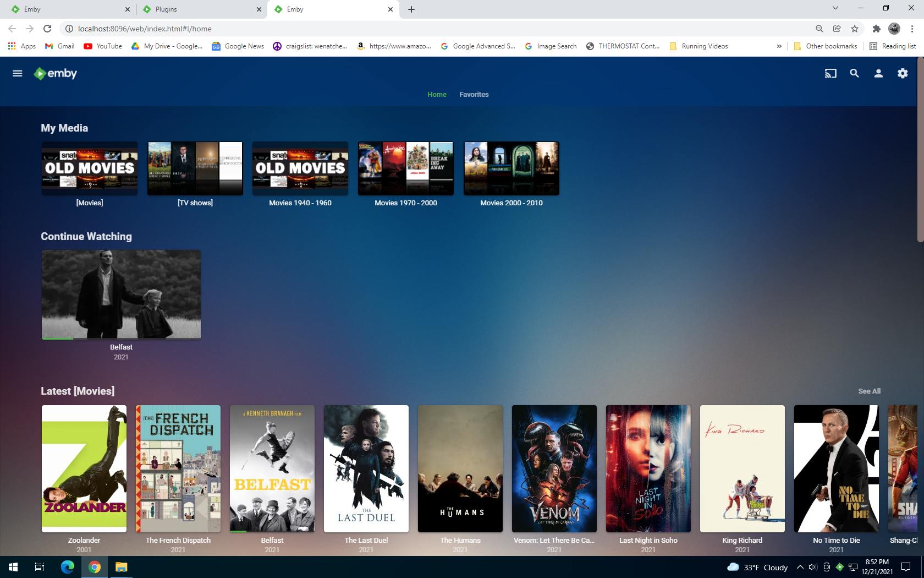The height and width of the screenshot is (578, 924).
Task: Show hidden system tray icons
Action: coord(800,567)
